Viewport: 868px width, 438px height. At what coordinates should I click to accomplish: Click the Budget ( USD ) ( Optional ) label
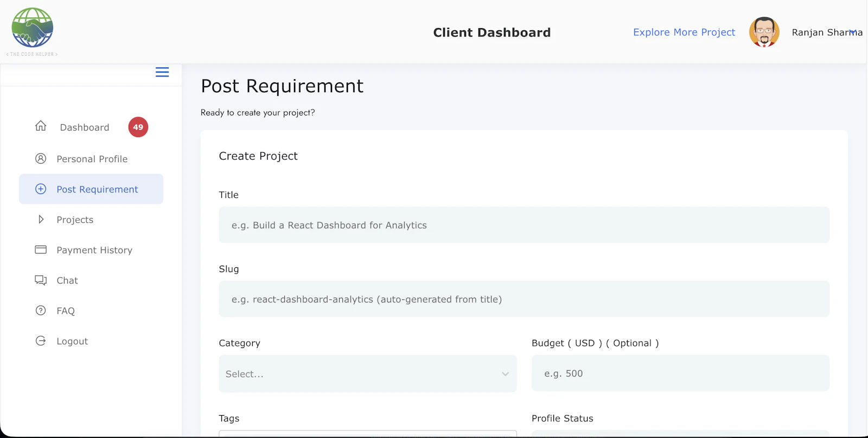595,343
